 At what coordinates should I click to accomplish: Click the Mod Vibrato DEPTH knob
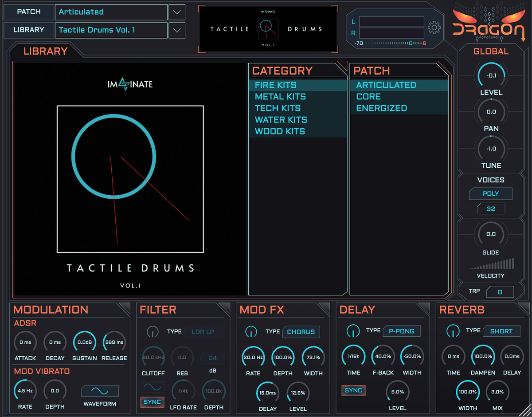tap(55, 391)
